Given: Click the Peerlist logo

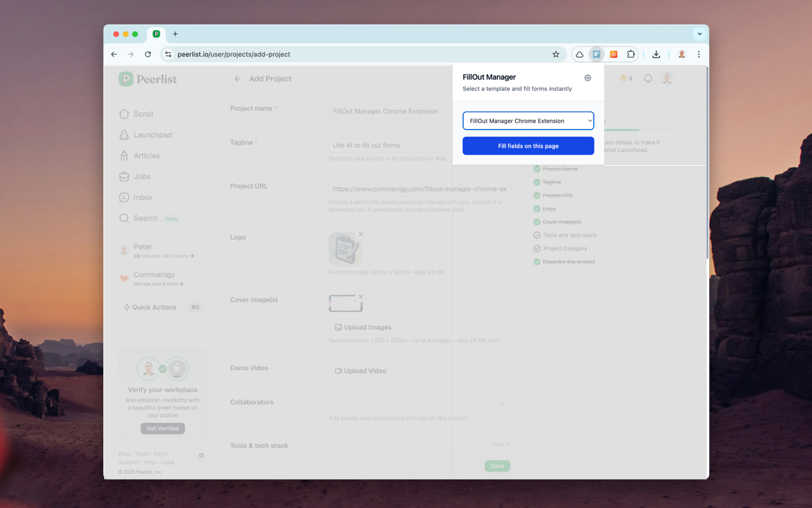Looking at the screenshot, I should [148, 79].
